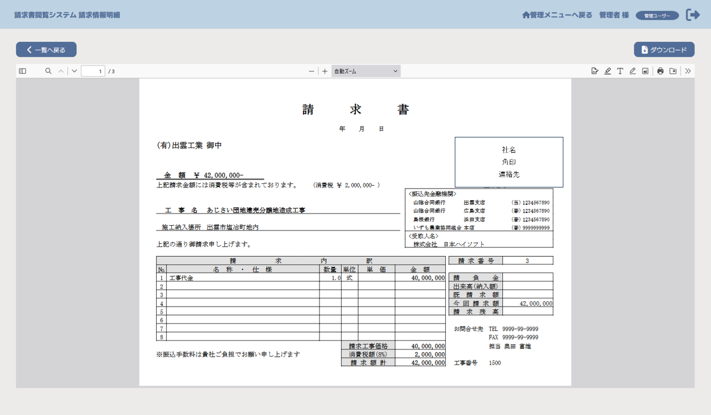Expand the viewer's additional tools menu

(x=688, y=71)
